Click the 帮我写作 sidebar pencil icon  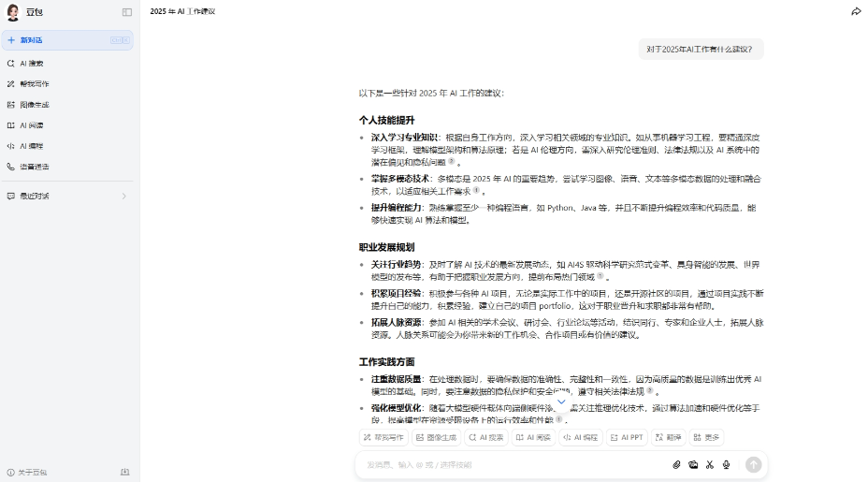pyautogui.click(x=10, y=84)
